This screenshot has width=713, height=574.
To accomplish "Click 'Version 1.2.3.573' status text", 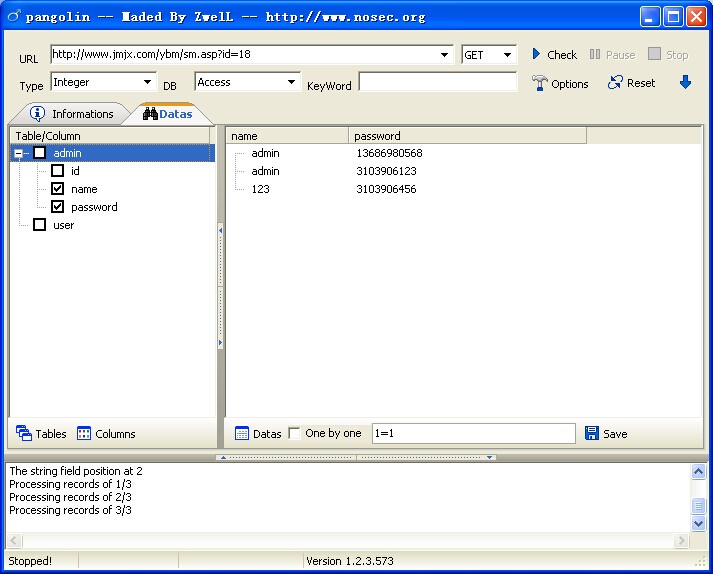I will click(350, 561).
